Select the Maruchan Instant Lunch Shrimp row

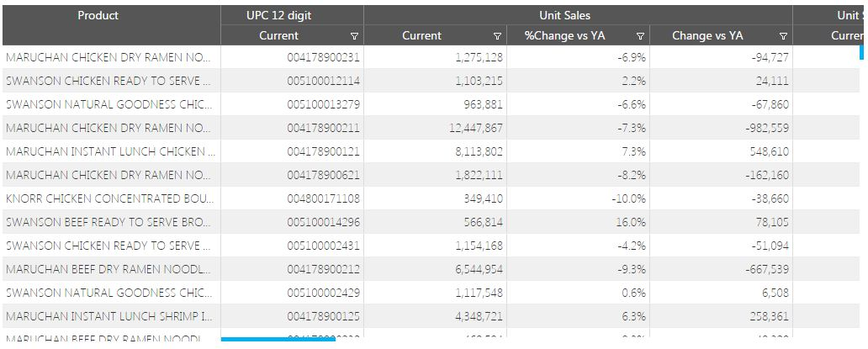109,316
